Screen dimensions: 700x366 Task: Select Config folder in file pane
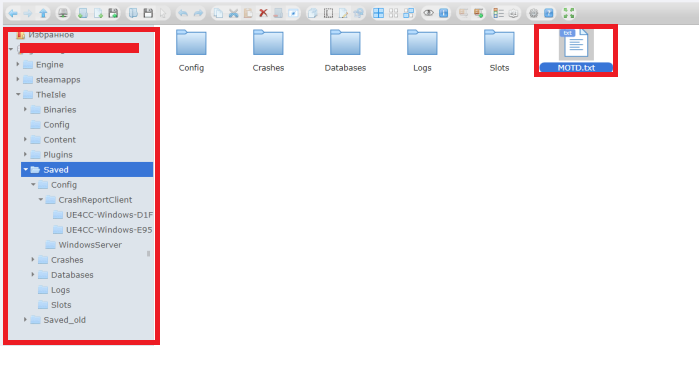(191, 50)
